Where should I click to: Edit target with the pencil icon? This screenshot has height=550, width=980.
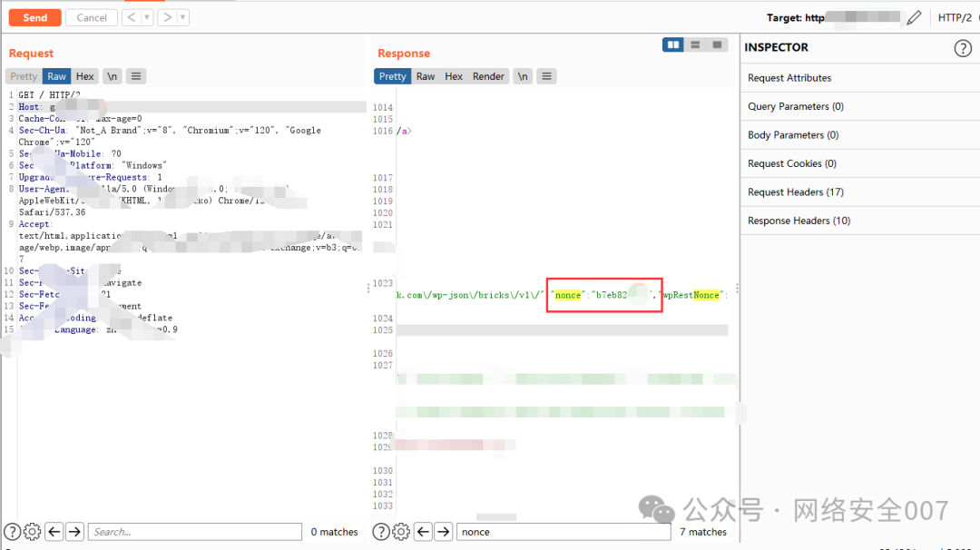(x=914, y=17)
